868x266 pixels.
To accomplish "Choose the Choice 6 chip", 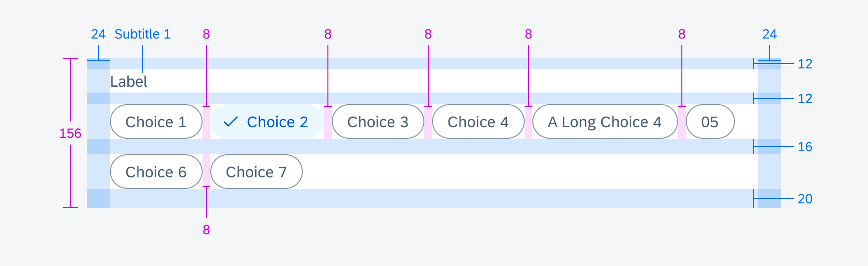I will (x=156, y=172).
